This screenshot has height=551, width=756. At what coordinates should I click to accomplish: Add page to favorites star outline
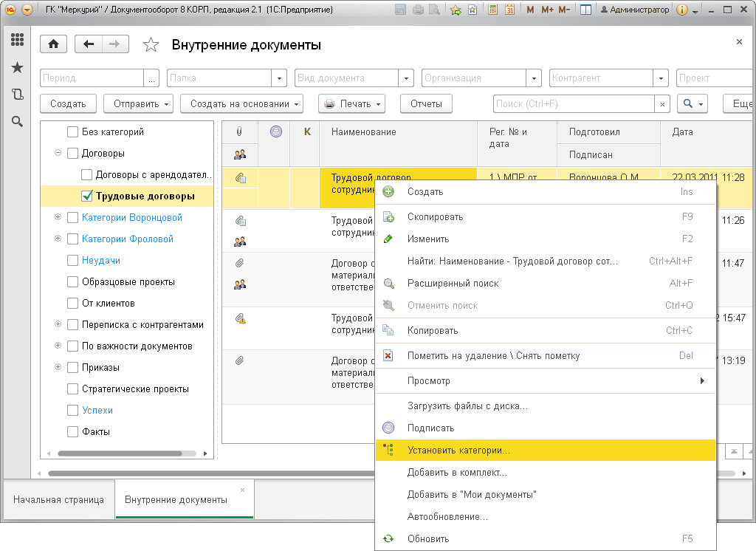pos(151,45)
